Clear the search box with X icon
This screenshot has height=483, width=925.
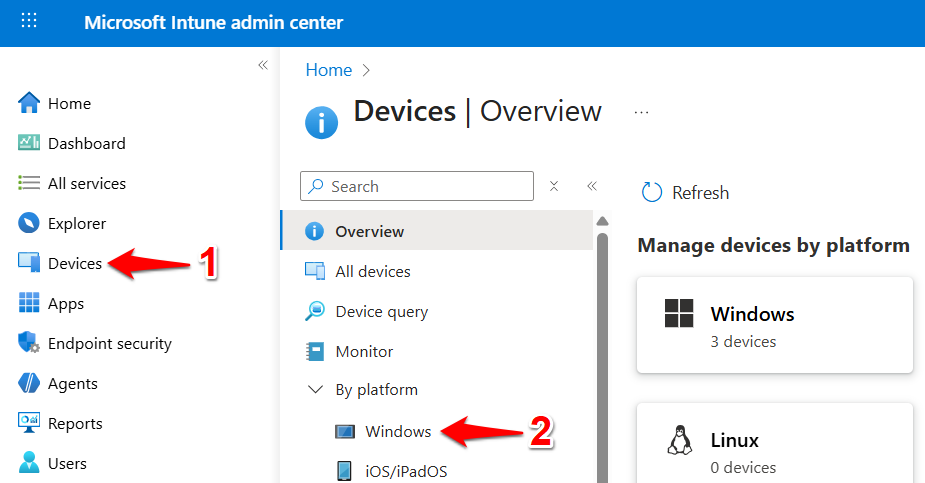pyautogui.click(x=554, y=186)
